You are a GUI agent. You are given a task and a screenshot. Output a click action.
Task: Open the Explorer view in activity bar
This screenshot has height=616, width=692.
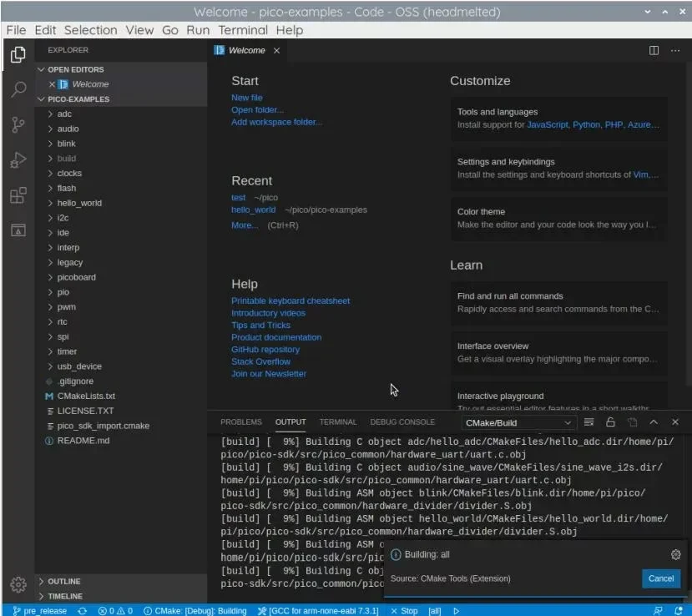point(18,54)
